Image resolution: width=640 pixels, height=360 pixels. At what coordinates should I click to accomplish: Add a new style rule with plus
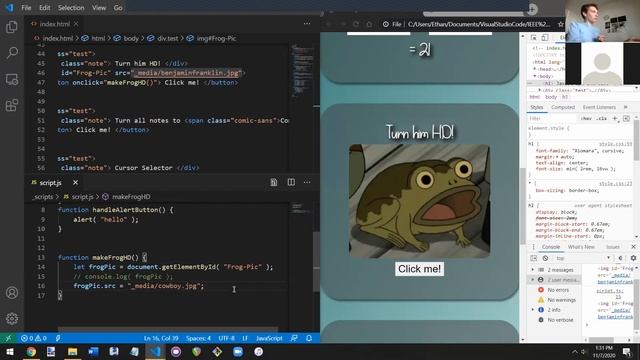[x=615, y=118]
